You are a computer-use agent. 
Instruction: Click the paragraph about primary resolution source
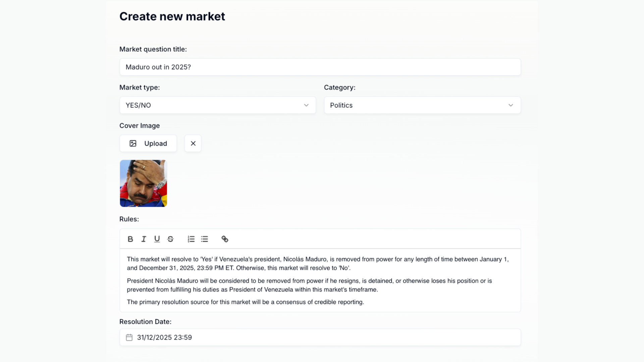point(245,302)
